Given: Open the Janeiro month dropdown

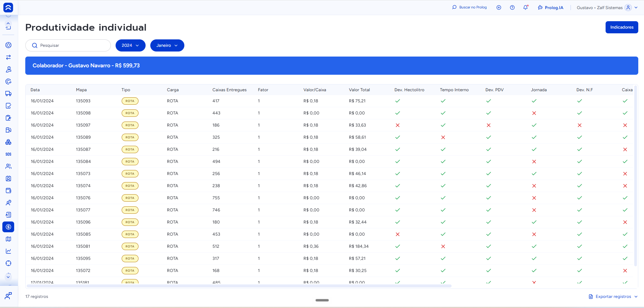Looking at the screenshot, I should [167, 45].
